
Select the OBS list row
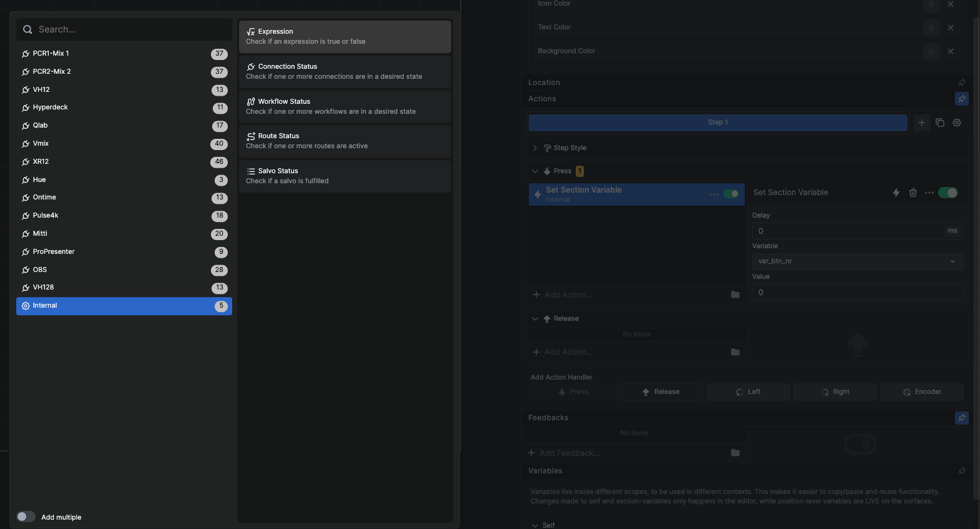pos(124,270)
